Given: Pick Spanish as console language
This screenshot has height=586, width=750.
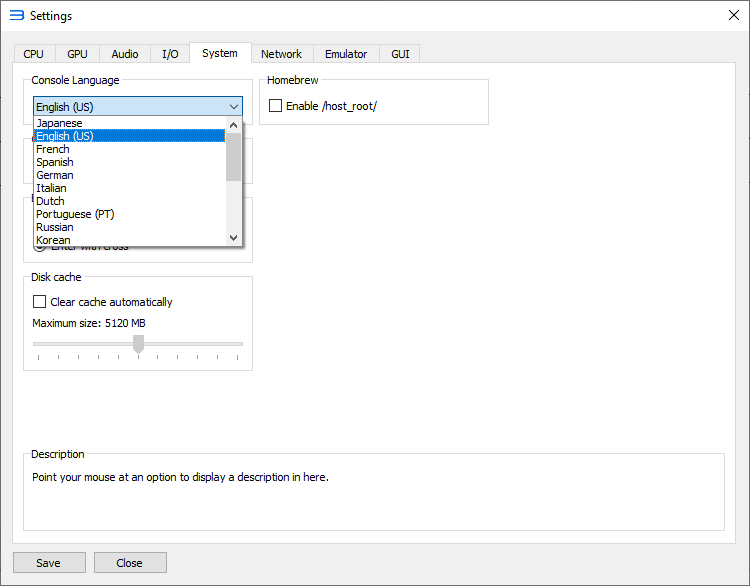Looking at the screenshot, I should [x=129, y=162].
